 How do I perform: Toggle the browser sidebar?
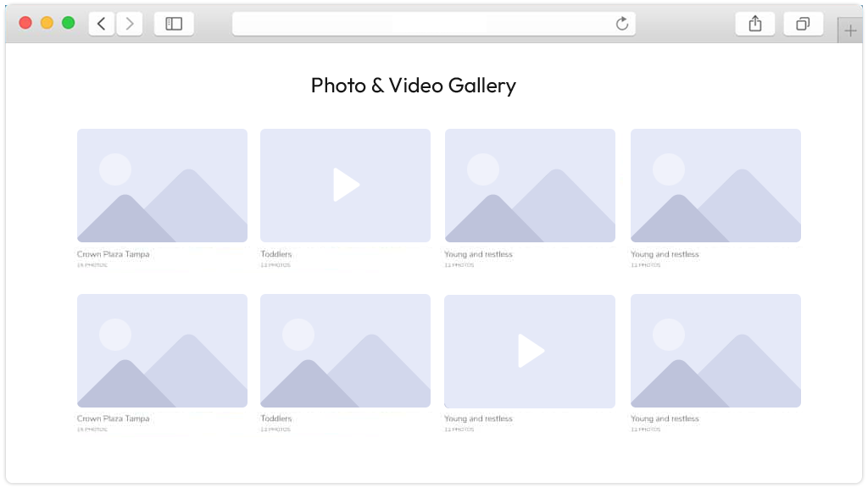[x=173, y=23]
